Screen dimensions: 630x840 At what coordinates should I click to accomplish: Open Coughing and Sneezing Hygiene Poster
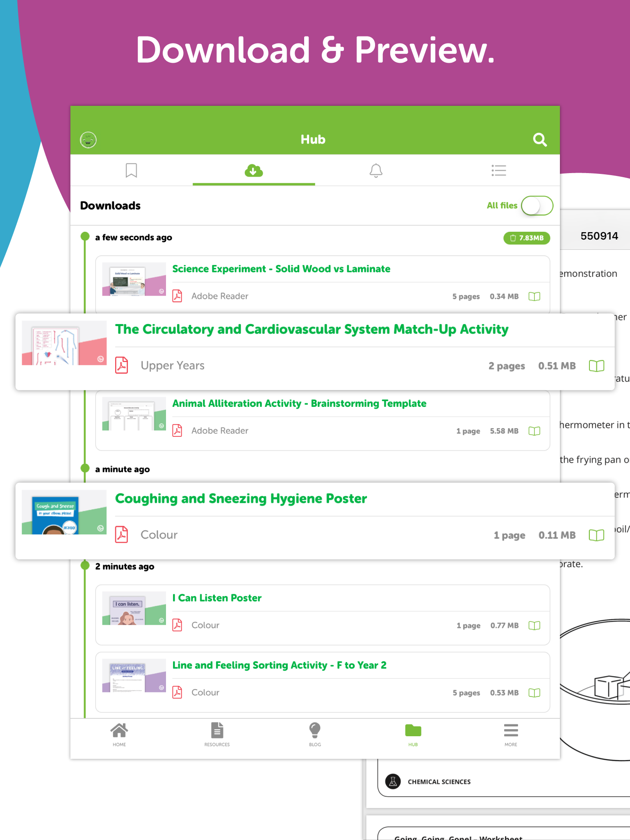point(241,499)
